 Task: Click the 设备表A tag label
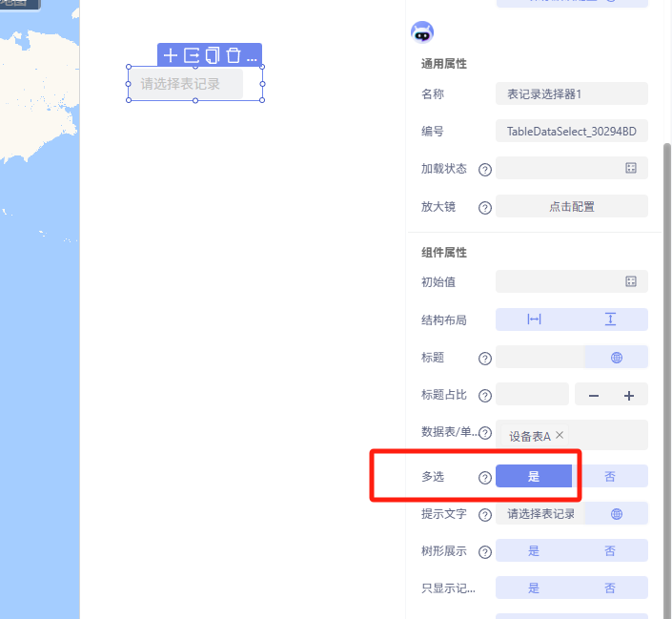pos(529,436)
